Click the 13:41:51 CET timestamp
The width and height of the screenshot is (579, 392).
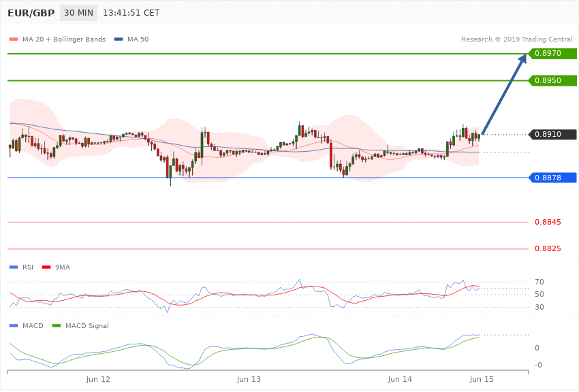pyautogui.click(x=131, y=13)
